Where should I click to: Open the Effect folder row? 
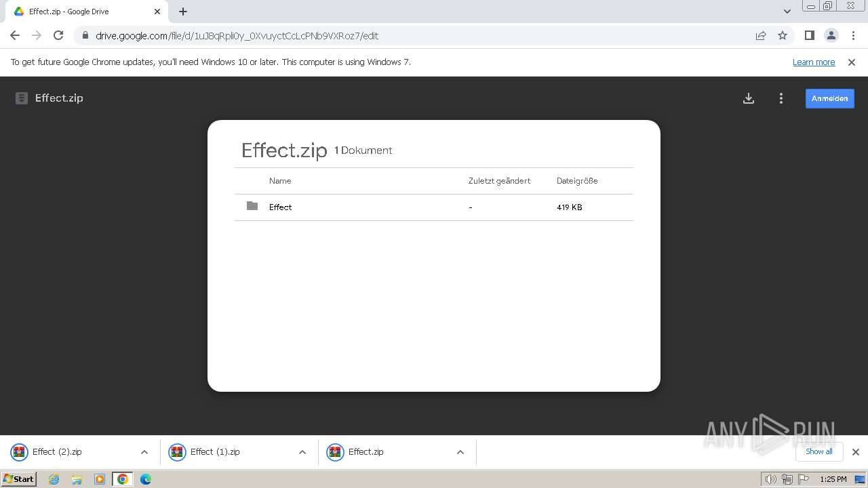(x=434, y=207)
